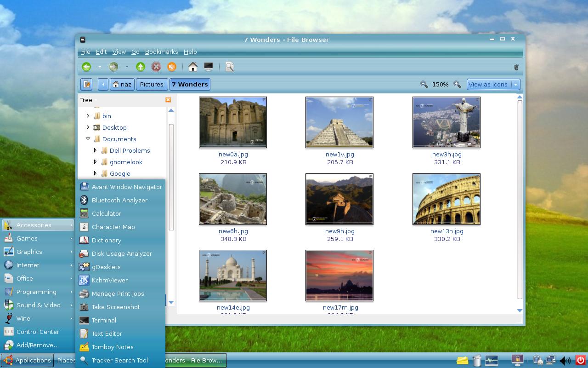The image size is (588, 368).
Task: Go up to the parent folder
Action: [x=141, y=67]
